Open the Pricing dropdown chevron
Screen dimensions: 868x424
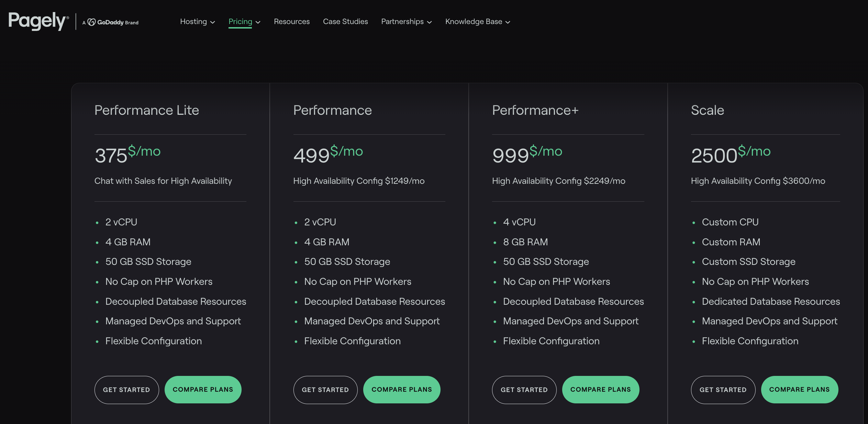(x=258, y=22)
